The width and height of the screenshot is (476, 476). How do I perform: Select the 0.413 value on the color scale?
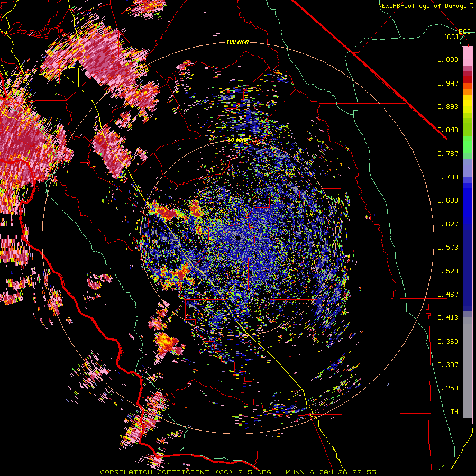point(448,318)
